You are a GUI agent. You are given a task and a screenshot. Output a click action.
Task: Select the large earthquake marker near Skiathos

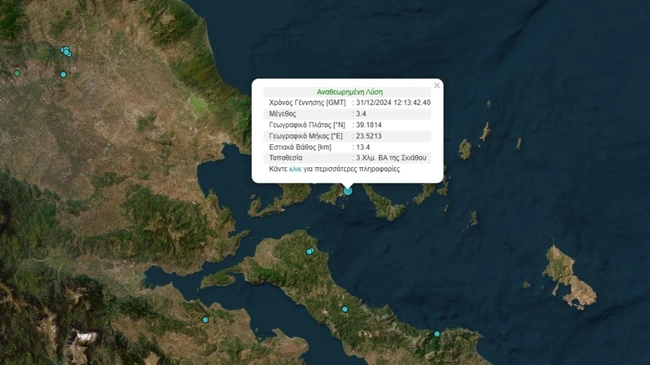click(x=348, y=191)
